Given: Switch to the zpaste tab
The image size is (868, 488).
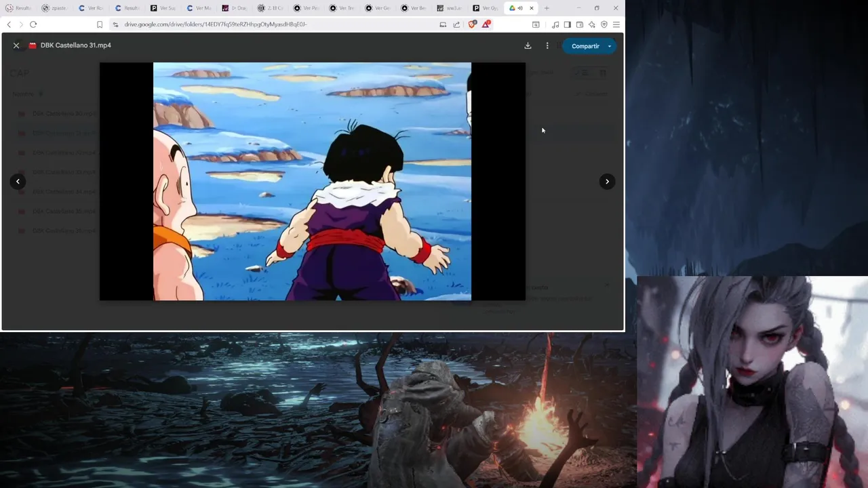Looking at the screenshot, I should [54, 8].
